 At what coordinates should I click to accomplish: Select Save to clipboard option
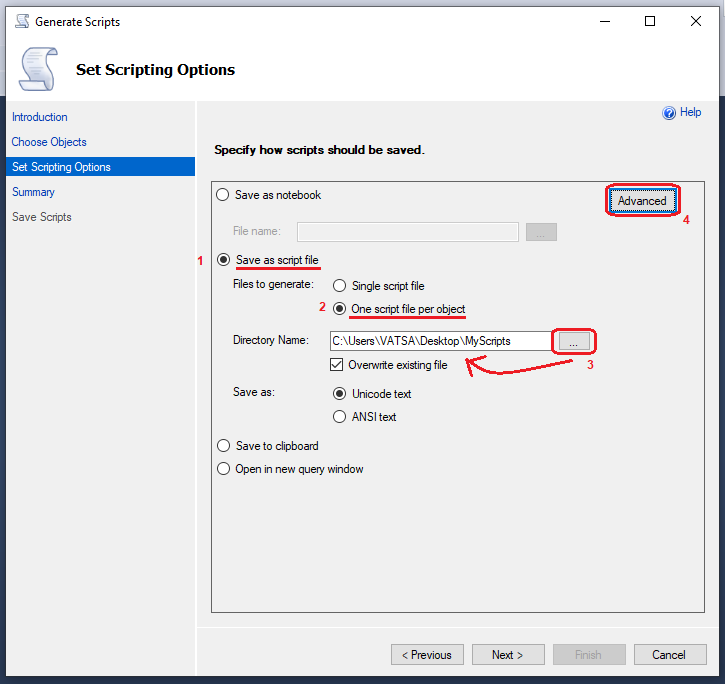point(223,446)
